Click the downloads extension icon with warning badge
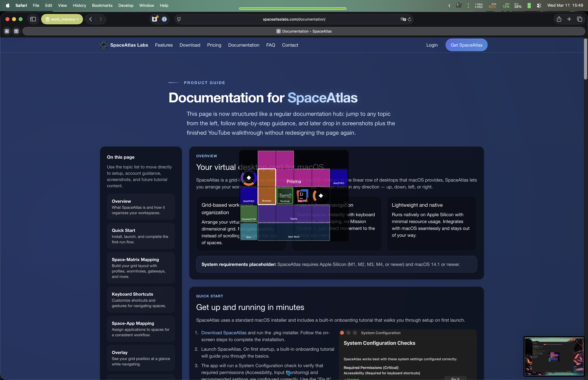The height and width of the screenshot is (380, 588). click(x=155, y=19)
